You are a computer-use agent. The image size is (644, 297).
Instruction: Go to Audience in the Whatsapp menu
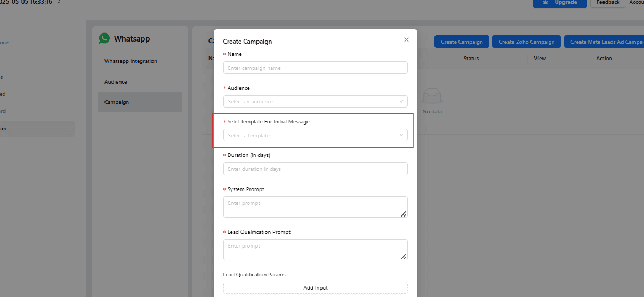click(x=116, y=82)
